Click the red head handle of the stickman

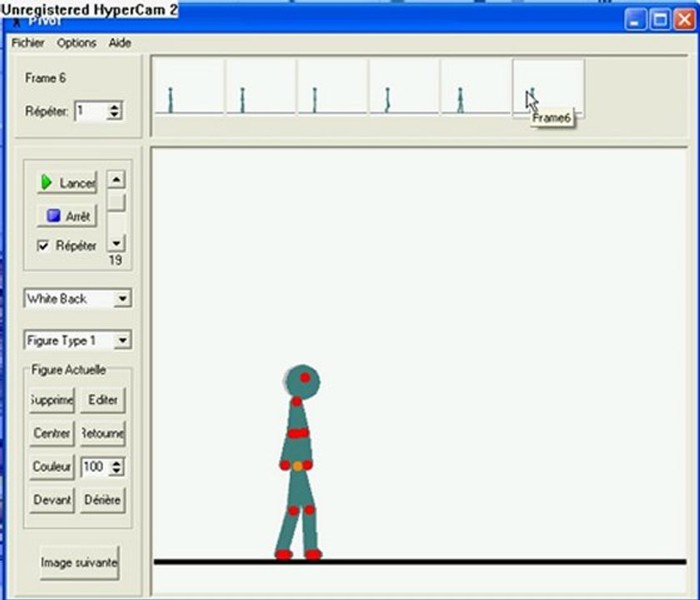tap(305, 377)
